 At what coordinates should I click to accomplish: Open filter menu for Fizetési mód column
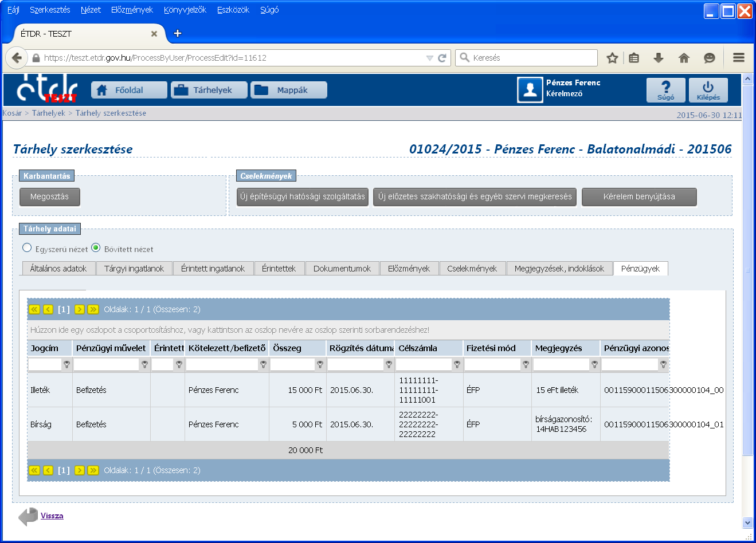click(x=526, y=364)
